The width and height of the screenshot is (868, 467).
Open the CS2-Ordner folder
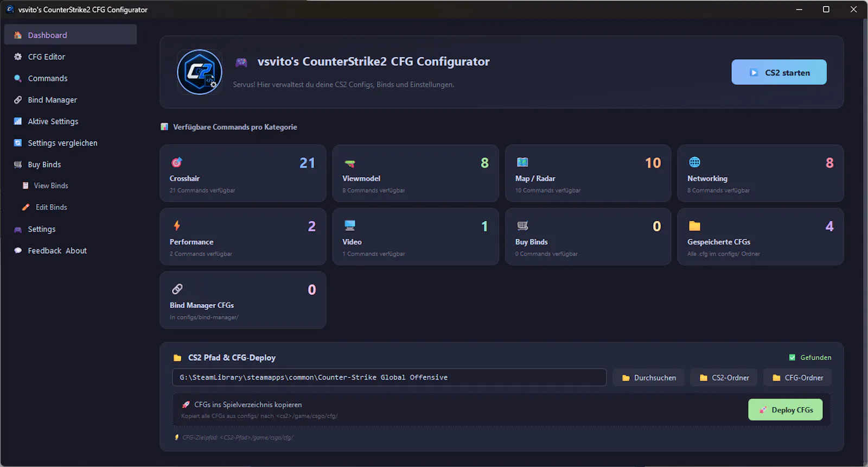pyautogui.click(x=724, y=377)
